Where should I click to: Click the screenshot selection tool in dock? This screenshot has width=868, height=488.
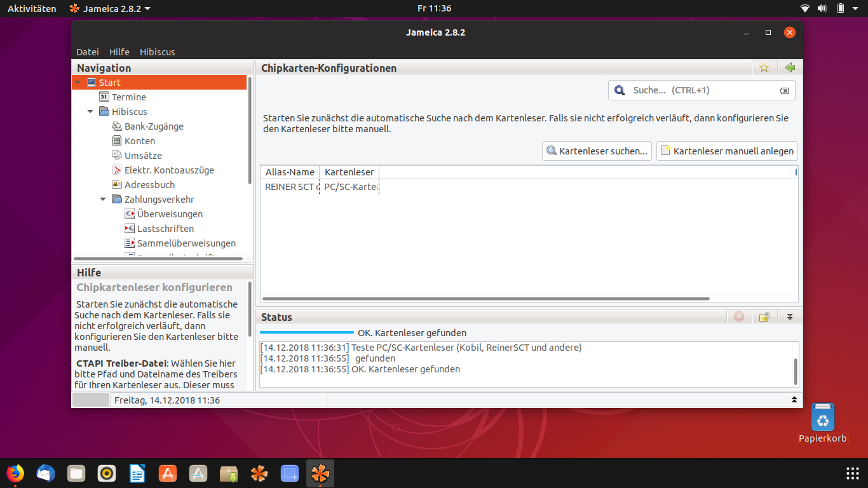pyautogui.click(x=290, y=473)
